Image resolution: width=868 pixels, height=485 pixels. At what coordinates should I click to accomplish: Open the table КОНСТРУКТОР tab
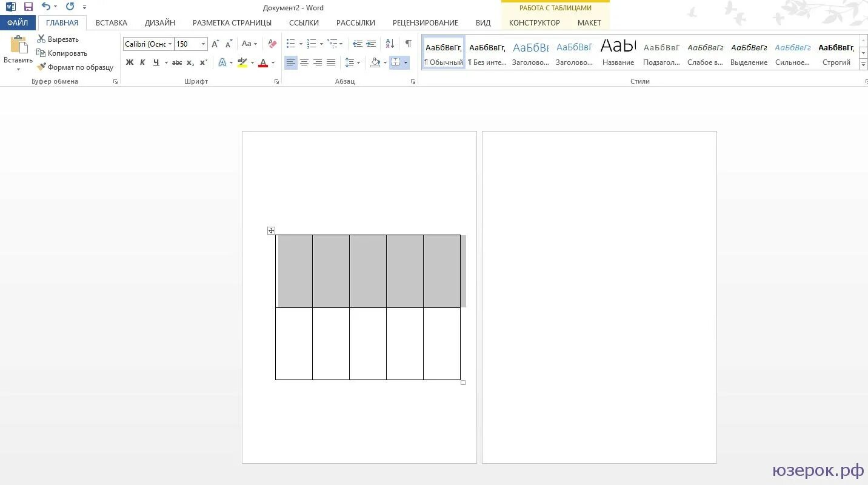pos(535,23)
